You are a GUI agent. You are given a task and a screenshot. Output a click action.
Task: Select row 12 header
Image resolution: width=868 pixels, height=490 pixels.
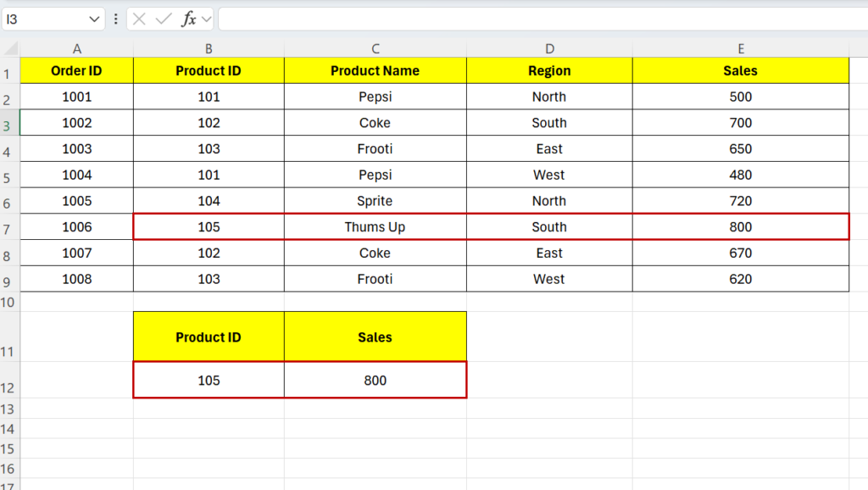(10, 380)
